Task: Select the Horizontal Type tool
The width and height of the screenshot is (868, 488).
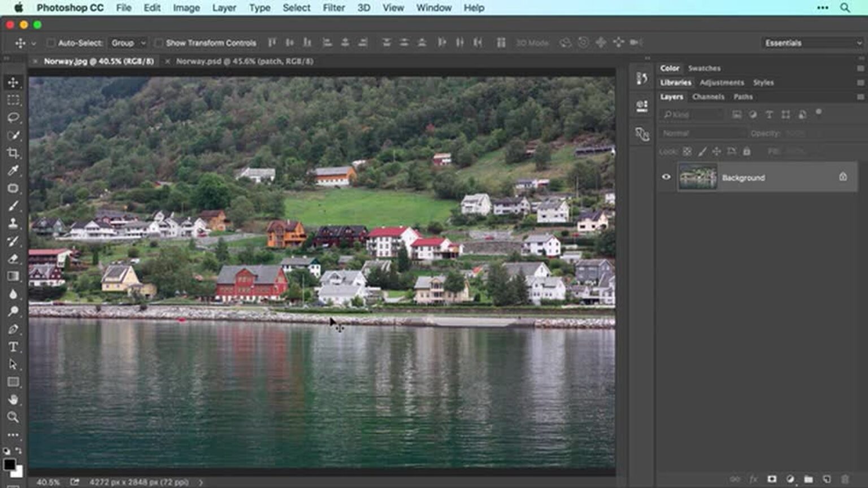Action: coord(14,347)
